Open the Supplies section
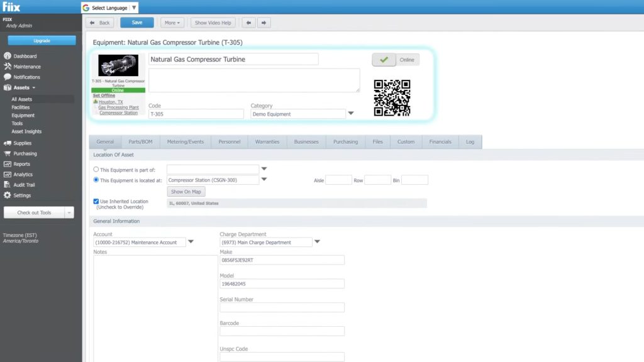Image resolution: width=644 pixels, height=362 pixels. click(x=25, y=143)
